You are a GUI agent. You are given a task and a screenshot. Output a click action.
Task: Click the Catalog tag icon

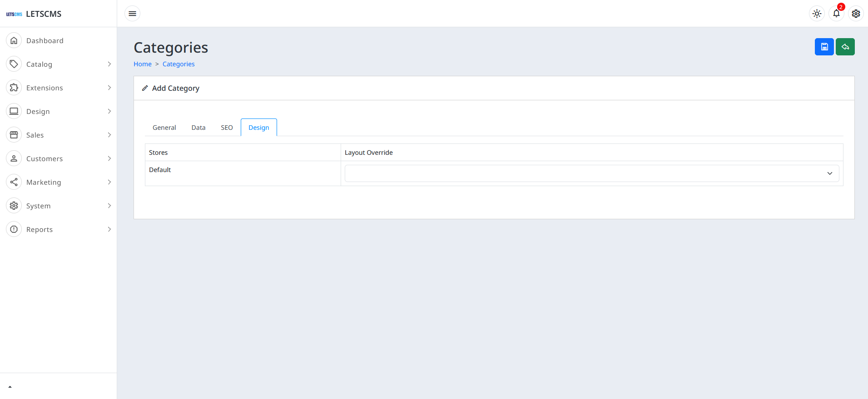point(14,64)
